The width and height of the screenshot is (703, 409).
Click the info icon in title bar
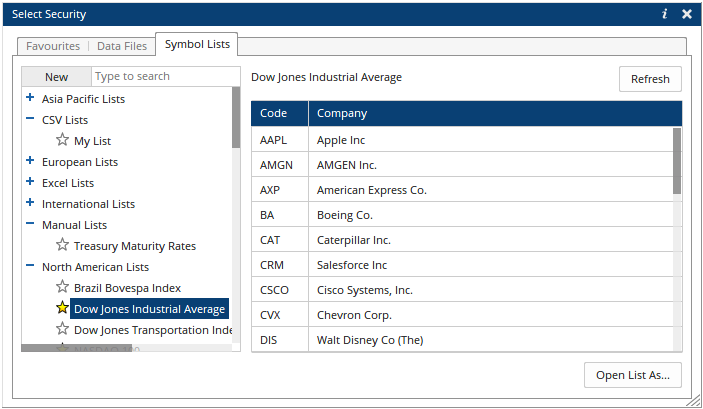[664, 14]
